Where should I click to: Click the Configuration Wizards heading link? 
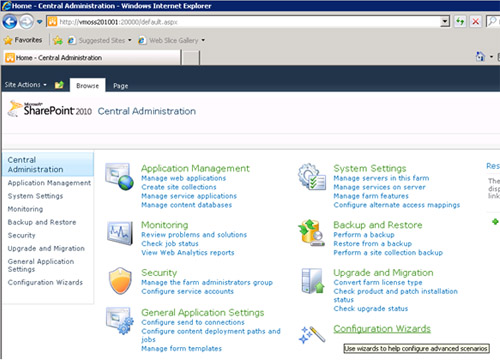click(x=382, y=329)
